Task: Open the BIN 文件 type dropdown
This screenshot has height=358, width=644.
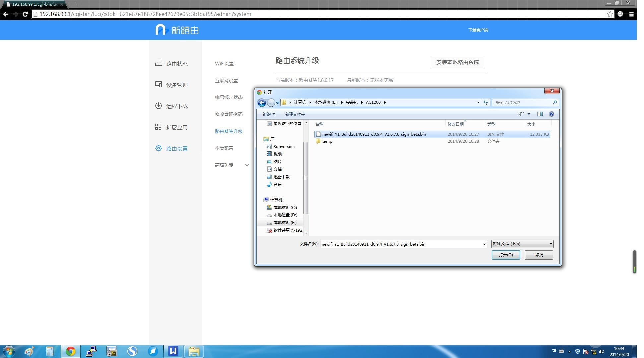Action: click(x=522, y=244)
